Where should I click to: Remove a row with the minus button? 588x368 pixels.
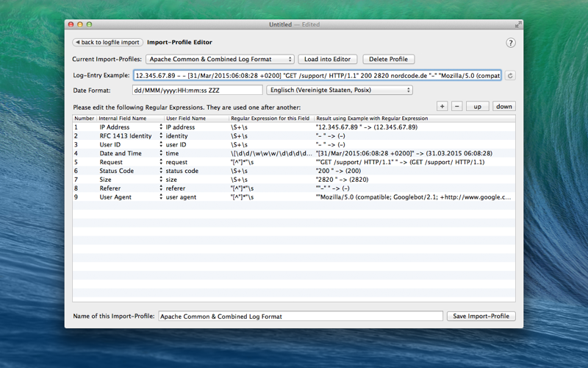coord(456,106)
